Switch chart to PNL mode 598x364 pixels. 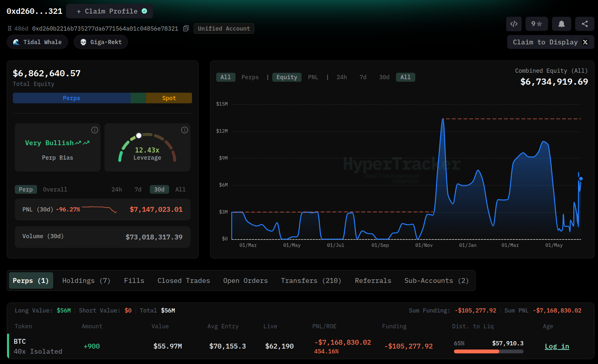tap(313, 77)
